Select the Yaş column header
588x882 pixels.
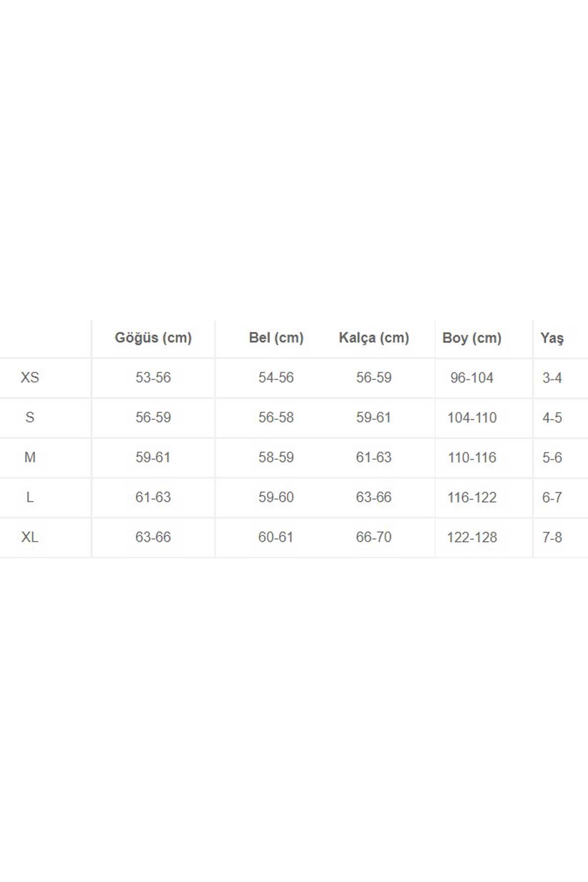click(552, 338)
